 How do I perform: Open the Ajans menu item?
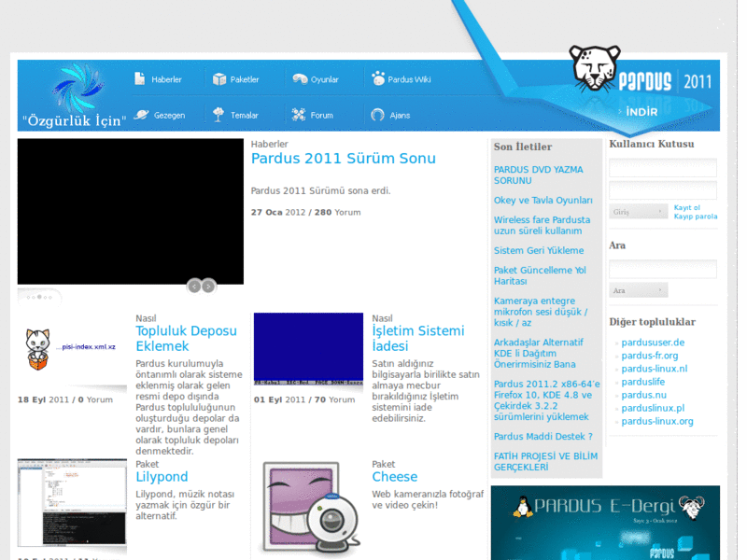[400, 115]
